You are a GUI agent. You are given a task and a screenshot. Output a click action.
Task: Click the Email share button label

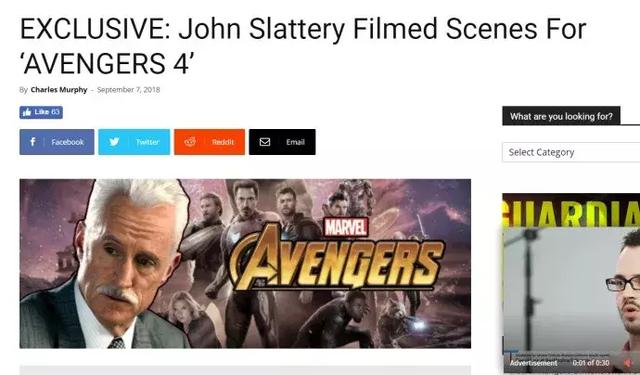(x=295, y=142)
